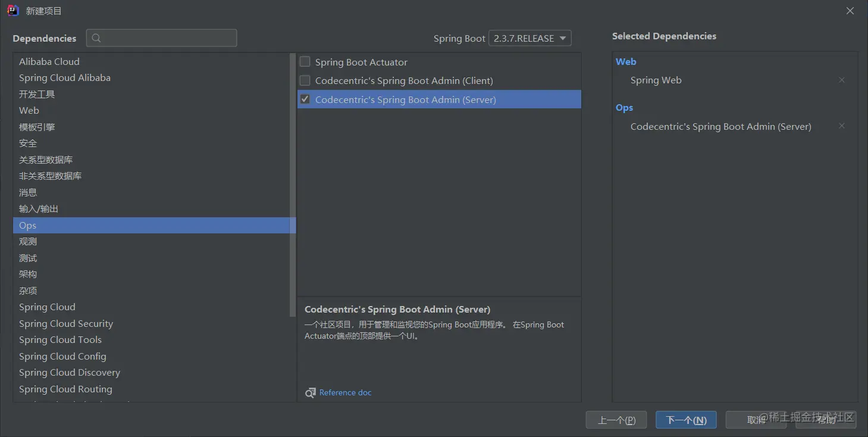Remove Spring Web from selected dependencies

842,80
